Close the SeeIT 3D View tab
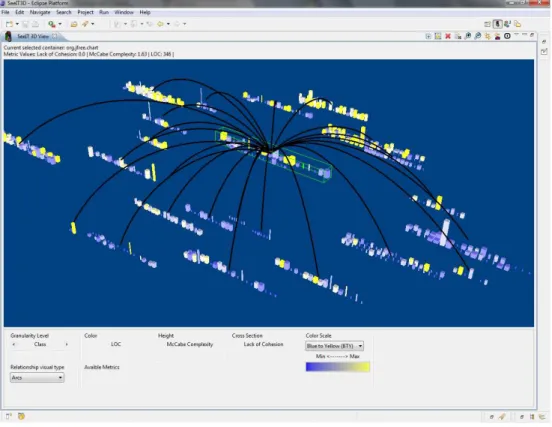 click(x=55, y=36)
